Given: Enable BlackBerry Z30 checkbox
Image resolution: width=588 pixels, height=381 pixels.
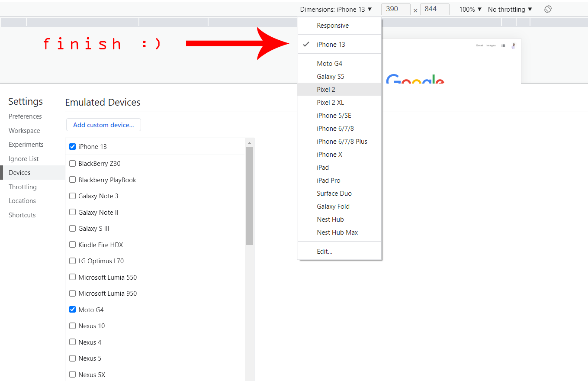Looking at the screenshot, I should [73, 163].
